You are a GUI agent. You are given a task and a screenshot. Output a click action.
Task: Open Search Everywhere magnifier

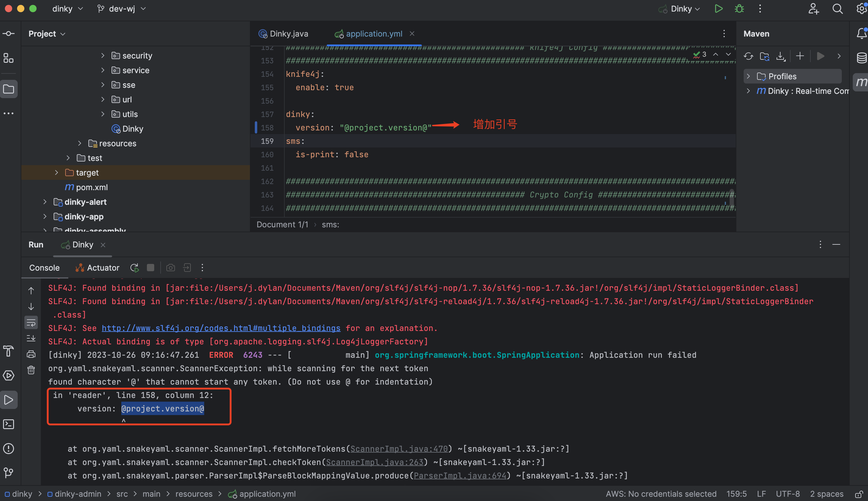838,9
